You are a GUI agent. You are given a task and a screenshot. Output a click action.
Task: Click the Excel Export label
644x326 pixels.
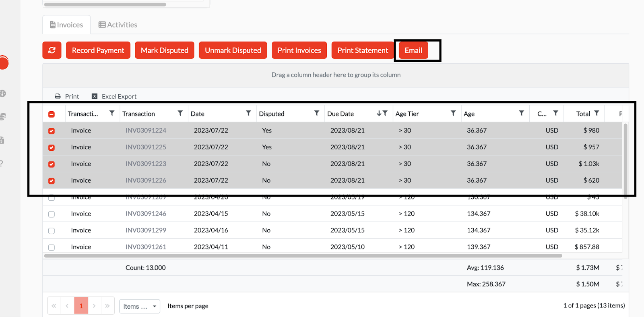coord(119,96)
